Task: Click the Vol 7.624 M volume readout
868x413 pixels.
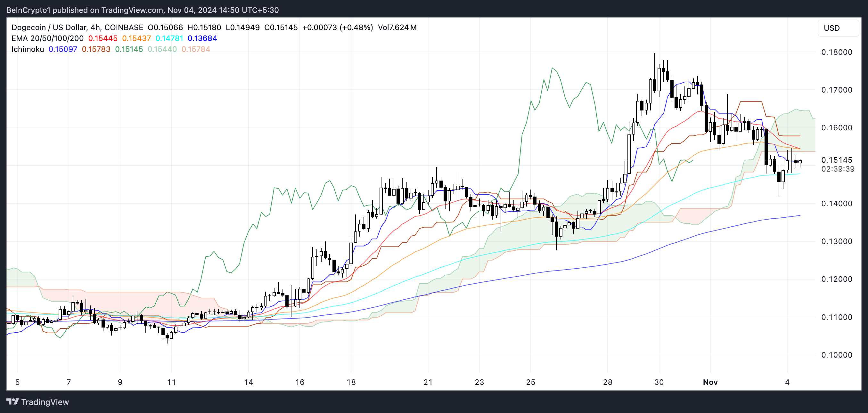Action: tap(397, 27)
